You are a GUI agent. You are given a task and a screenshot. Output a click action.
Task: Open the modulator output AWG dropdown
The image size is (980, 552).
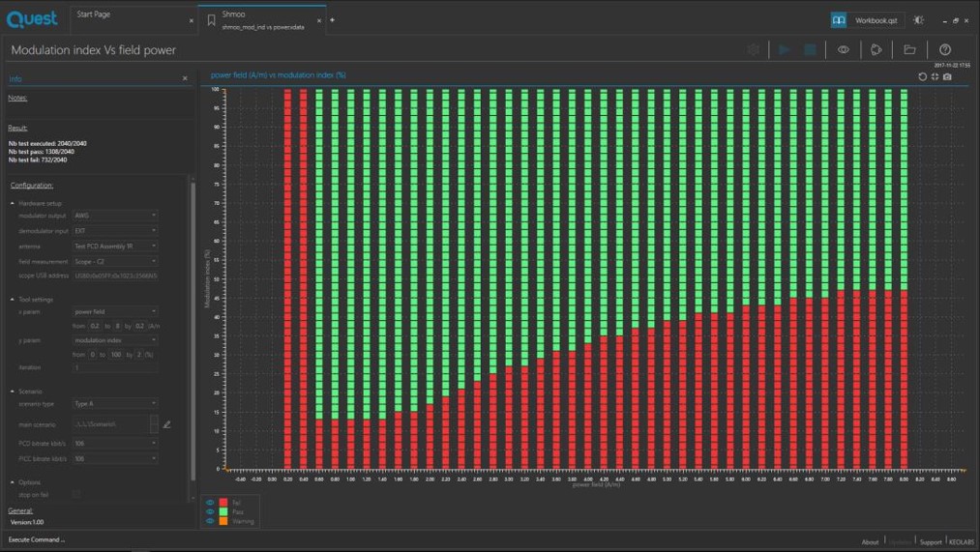pyautogui.click(x=115, y=216)
